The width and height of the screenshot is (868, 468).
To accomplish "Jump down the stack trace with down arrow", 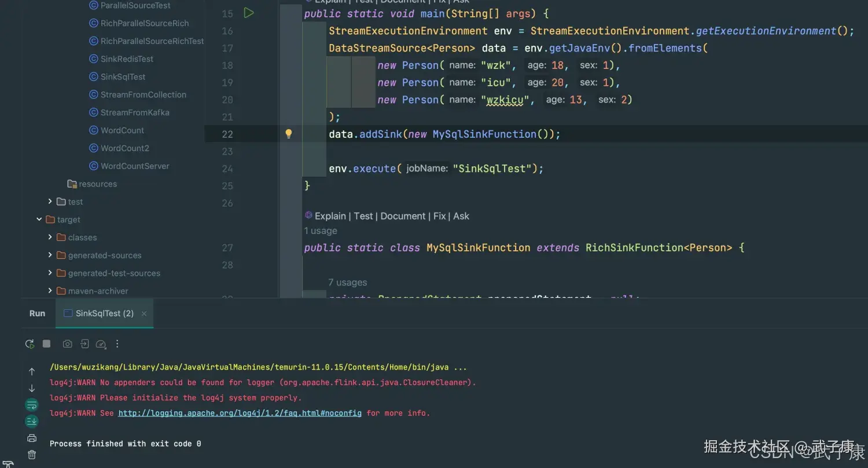I will [x=32, y=388].
